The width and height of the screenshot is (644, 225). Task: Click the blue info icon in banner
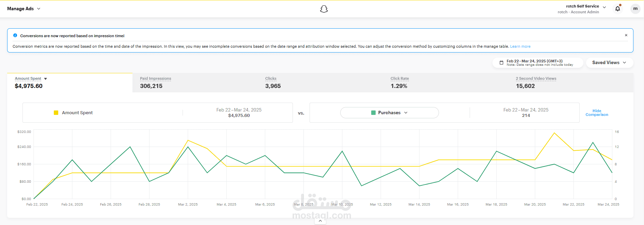tap(15, 35)
